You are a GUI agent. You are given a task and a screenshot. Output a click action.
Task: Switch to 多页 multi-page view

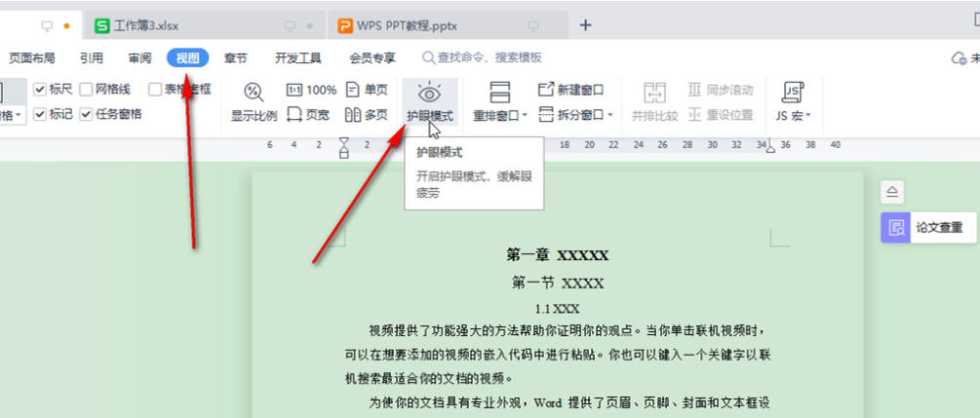[367, 115]
